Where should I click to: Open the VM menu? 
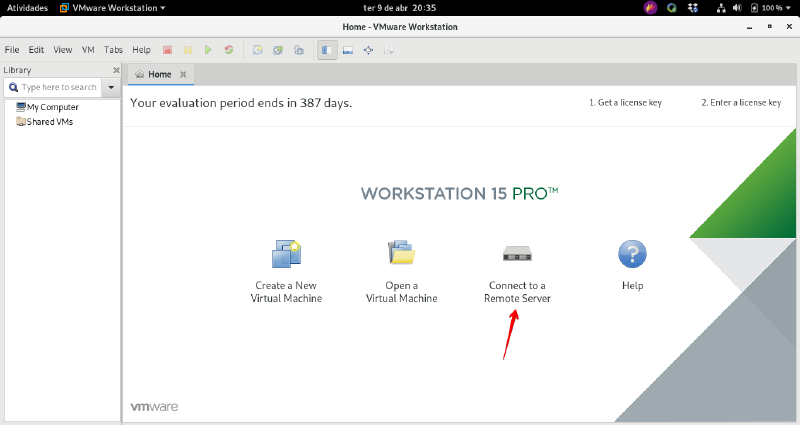88,50
